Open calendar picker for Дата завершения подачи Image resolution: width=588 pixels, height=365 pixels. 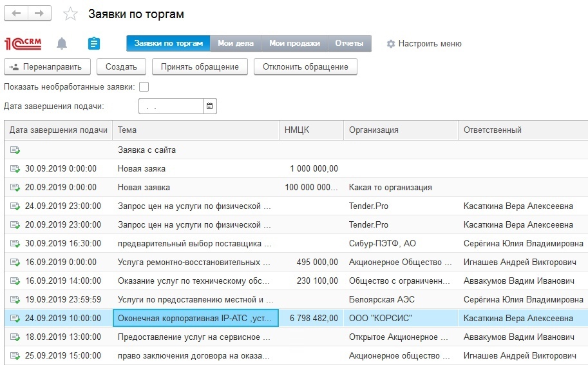(x=210, y=106)
